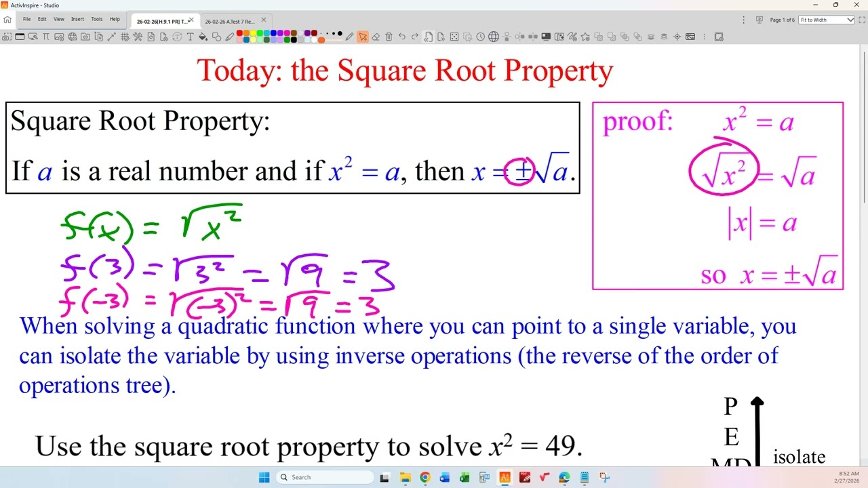Select the Eraser tool
This screenshot has width=868, height=488.
pyautogui.click(x=376, y=37)
